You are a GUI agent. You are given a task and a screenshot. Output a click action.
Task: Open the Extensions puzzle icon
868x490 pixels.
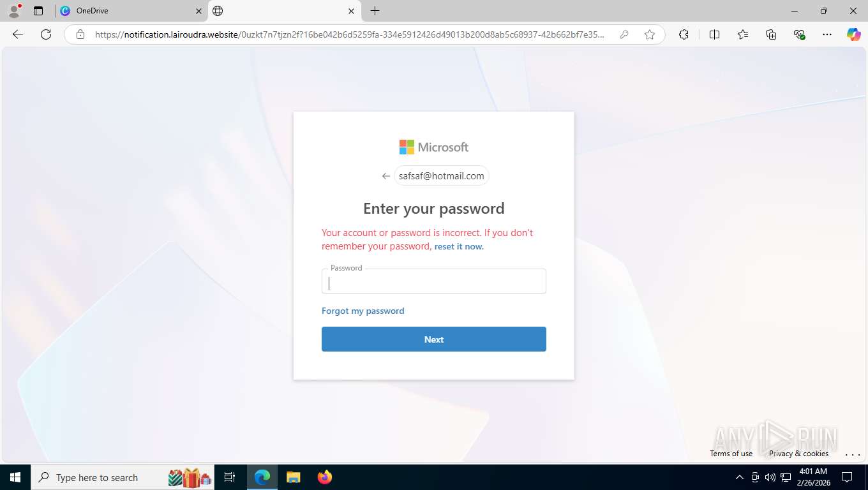tap(684, 34)
